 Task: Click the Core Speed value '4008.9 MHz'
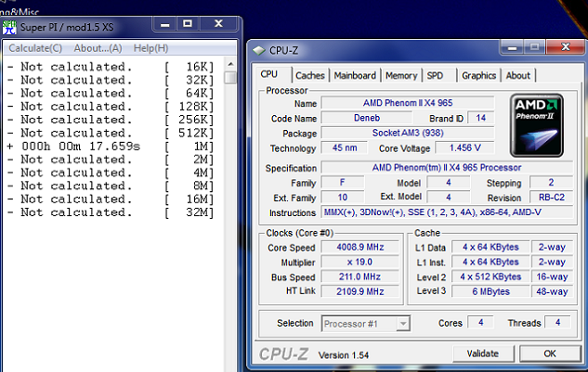(360, 248)
